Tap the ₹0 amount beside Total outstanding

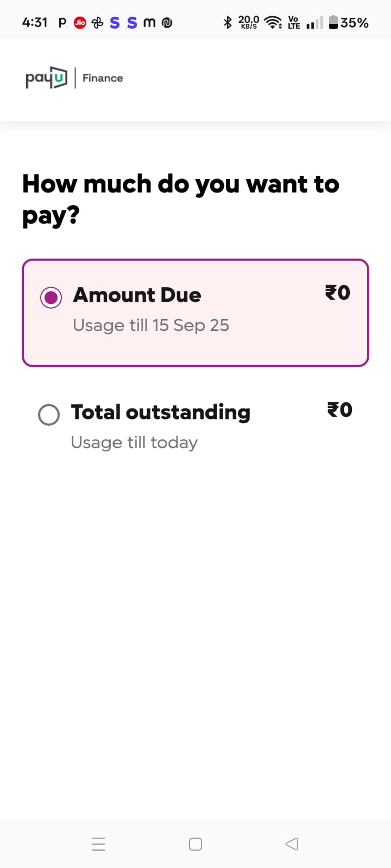pos(339,410)
